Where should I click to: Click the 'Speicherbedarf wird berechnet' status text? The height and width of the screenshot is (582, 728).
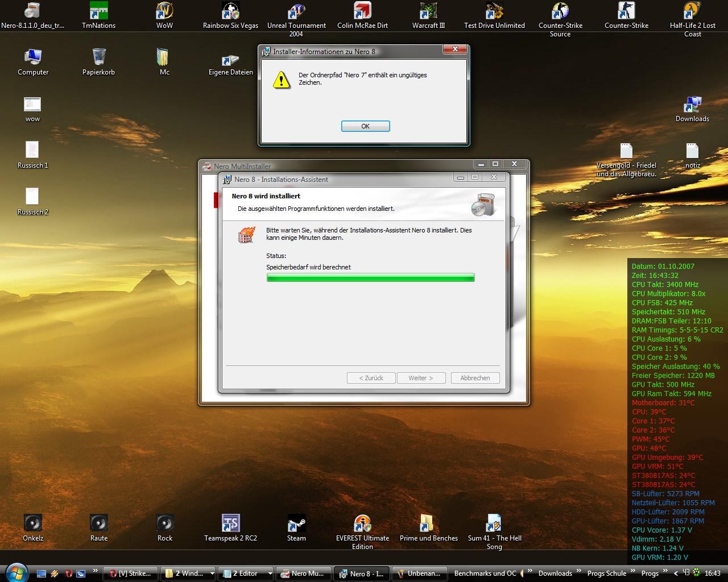tap(308, 267)
